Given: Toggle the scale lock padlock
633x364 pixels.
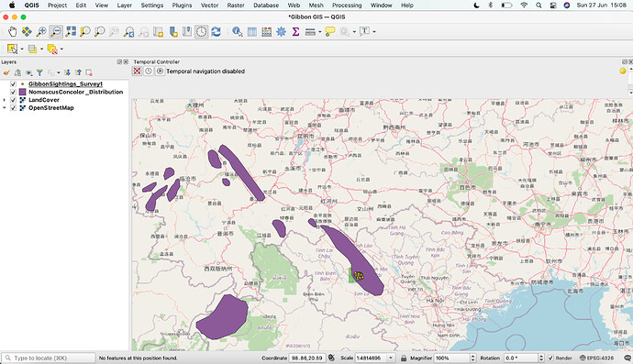Looking at the screenshot, I should point(404,358).
